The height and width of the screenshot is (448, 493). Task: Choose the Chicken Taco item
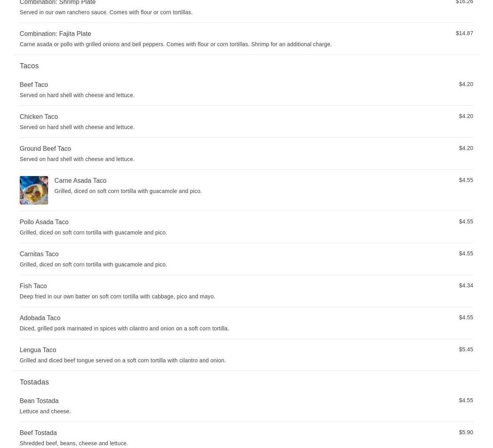point(246,122)
